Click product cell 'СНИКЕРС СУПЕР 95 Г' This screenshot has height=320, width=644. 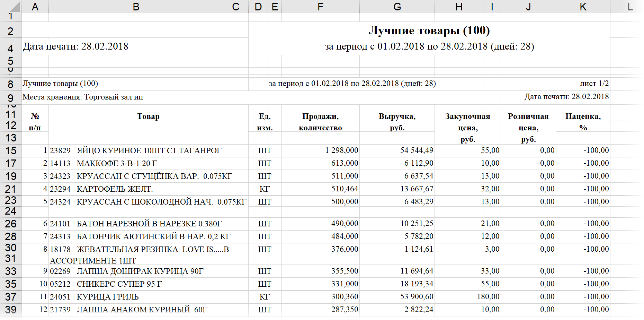tap(149, 284)
